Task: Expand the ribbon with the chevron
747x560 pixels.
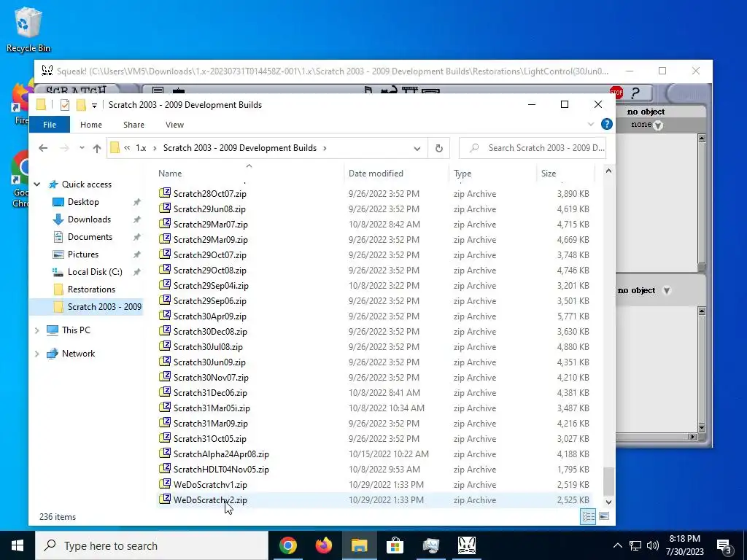Action: click(x=591, y=124)
